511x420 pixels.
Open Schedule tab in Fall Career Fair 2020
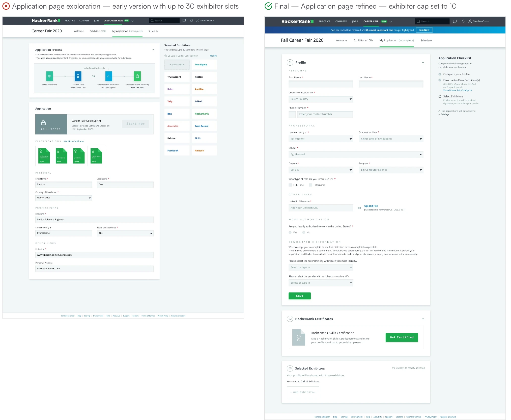click(426, 40)
